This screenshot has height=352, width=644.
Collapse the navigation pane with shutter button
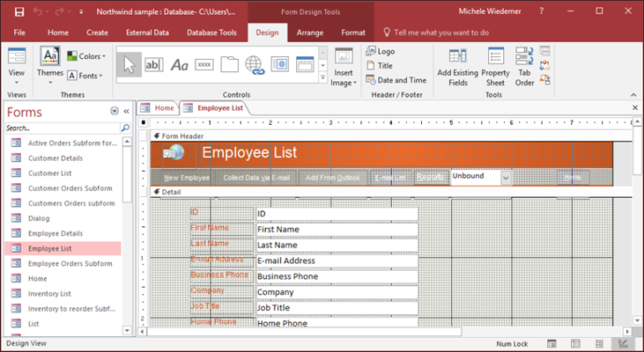click(126, 111)
